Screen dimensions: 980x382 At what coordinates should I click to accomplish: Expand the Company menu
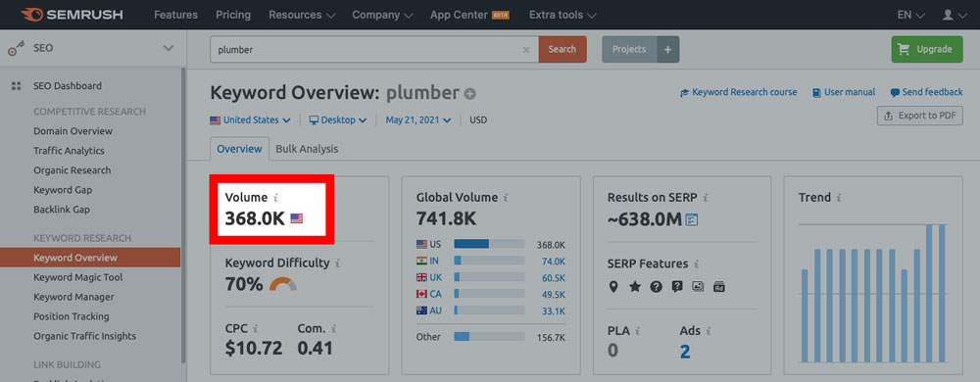tap(382, 15)
